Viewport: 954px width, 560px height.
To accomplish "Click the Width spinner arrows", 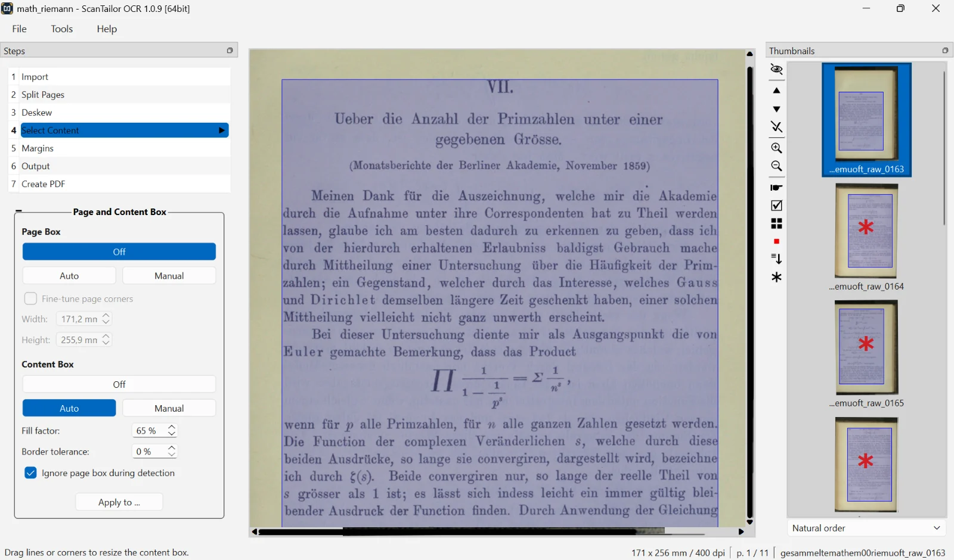I will (x=106, y=319).
